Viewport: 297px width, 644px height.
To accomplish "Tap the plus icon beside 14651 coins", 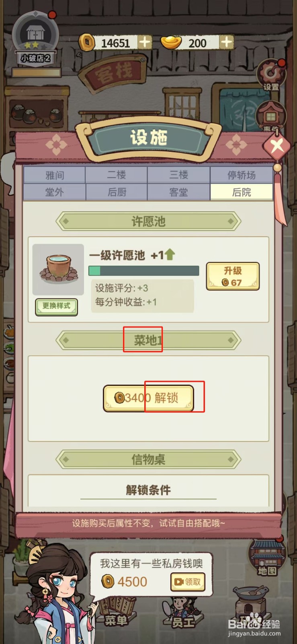I will [x=145, y=42].
